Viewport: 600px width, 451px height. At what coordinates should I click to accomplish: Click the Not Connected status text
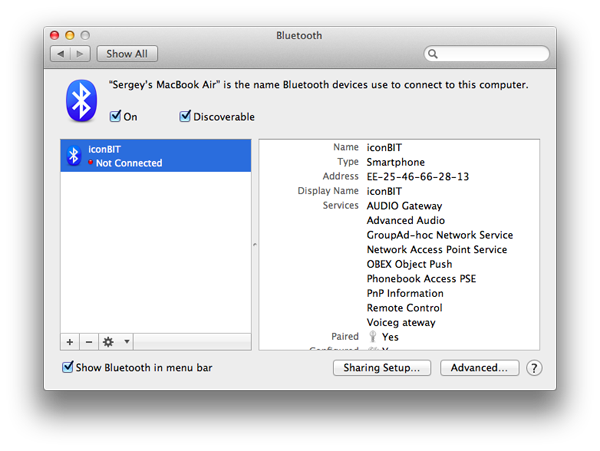129,163
